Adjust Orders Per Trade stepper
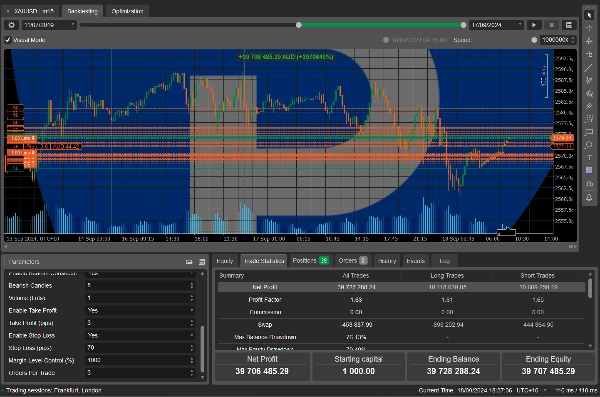 (192, 372)
